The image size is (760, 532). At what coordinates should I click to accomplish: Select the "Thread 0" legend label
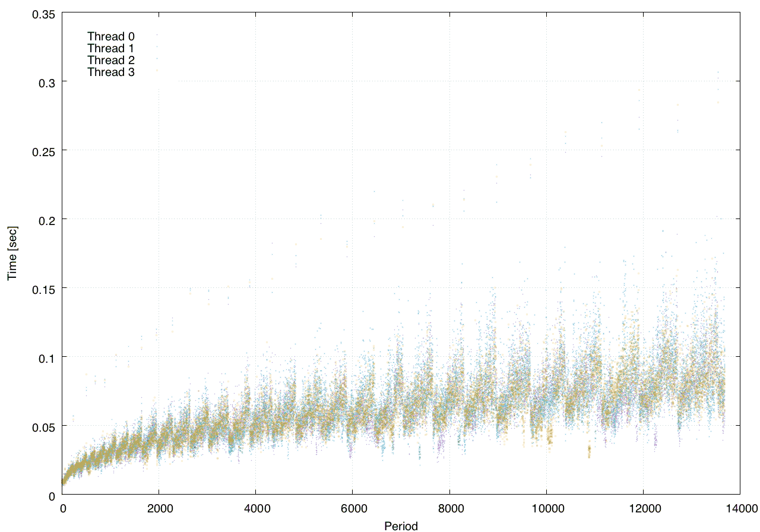(x=111, y=36)
